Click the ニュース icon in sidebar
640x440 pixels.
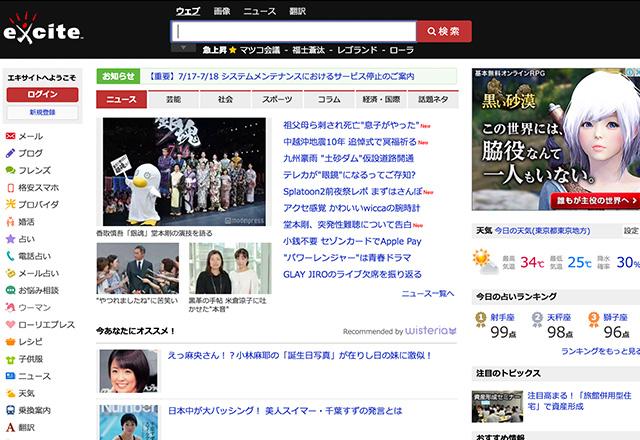click(x=10, y=376)
